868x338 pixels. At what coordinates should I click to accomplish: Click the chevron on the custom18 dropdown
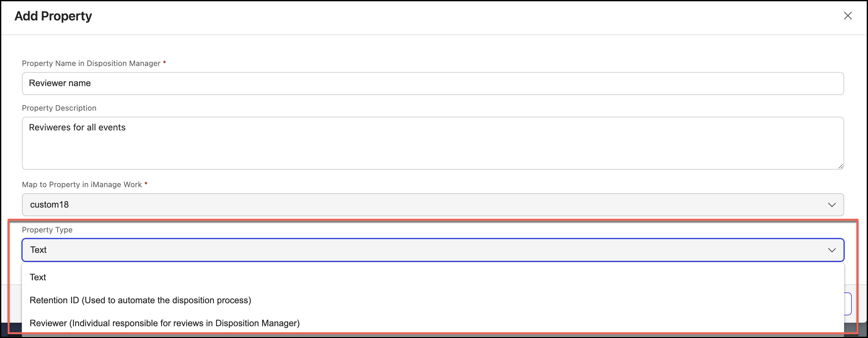[x=832, y=205]
